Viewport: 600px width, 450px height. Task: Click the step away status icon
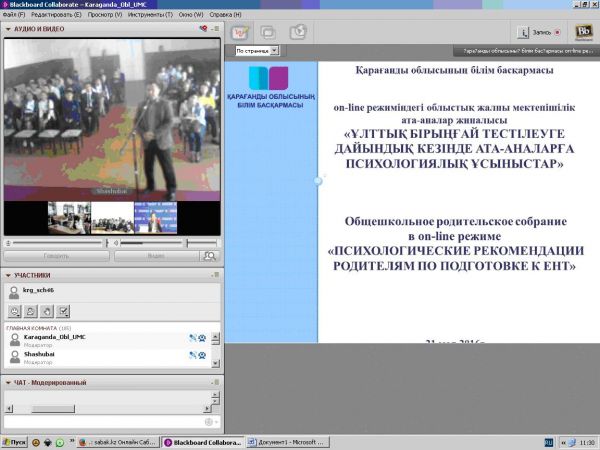(31, 312)
